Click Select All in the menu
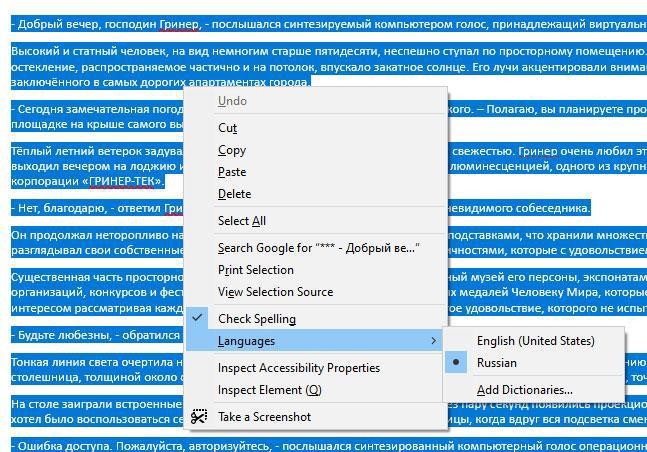 pos(242,221)
